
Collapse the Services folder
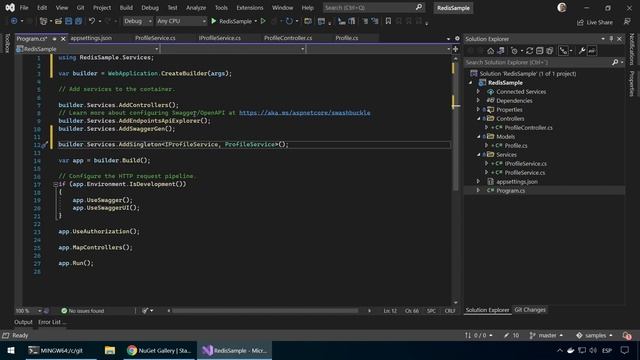coord(479,155)
